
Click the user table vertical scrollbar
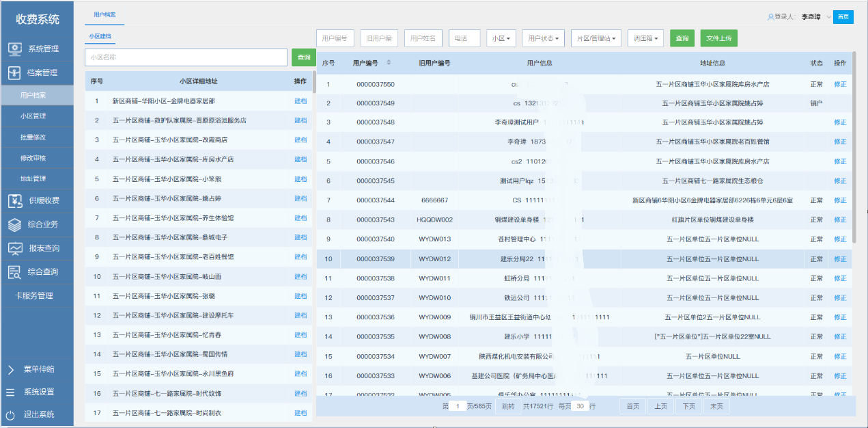click(x=854, y=147)
